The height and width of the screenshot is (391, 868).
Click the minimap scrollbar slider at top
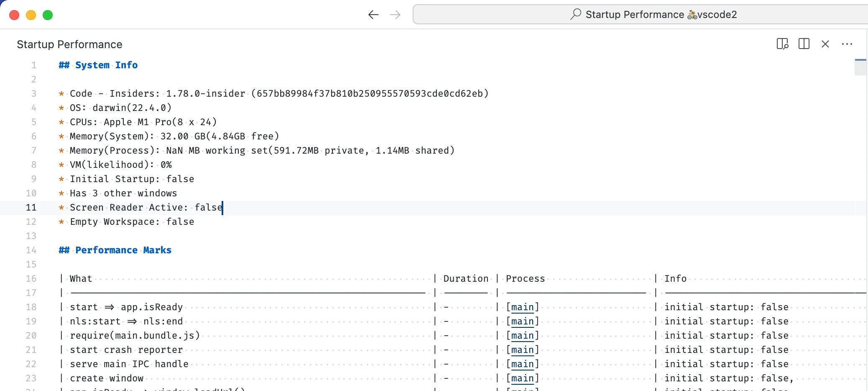[860, 67]
